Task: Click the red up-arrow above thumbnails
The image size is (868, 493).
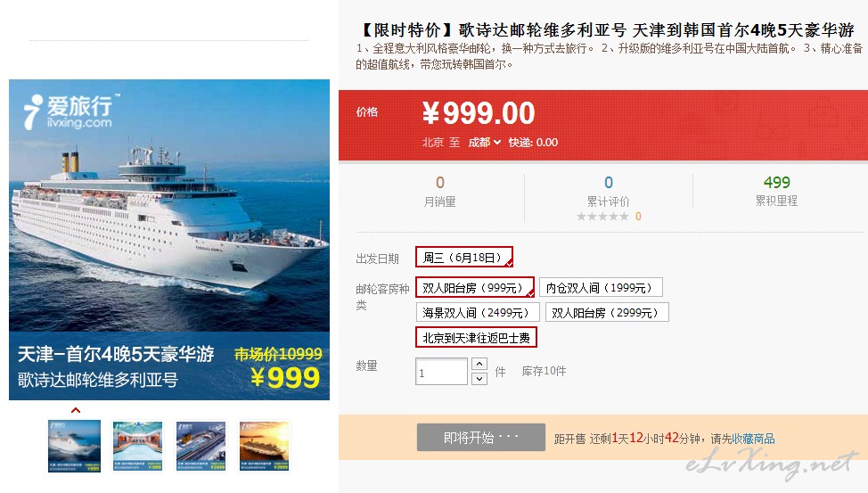Action: click(x=76, y=410)
